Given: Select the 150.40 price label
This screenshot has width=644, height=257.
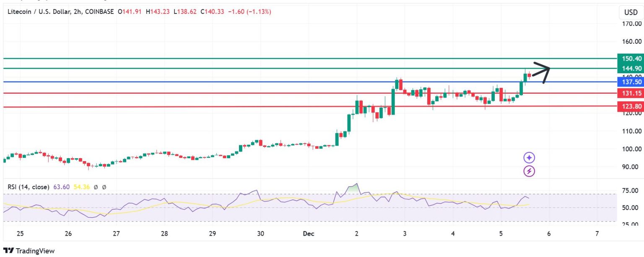Looking at the screenshot, I should point(630,59).
